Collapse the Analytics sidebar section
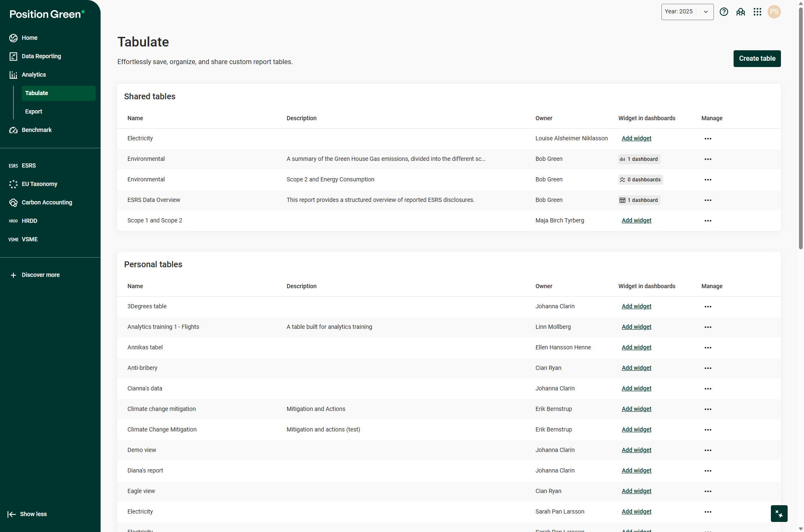 (34, 75)
